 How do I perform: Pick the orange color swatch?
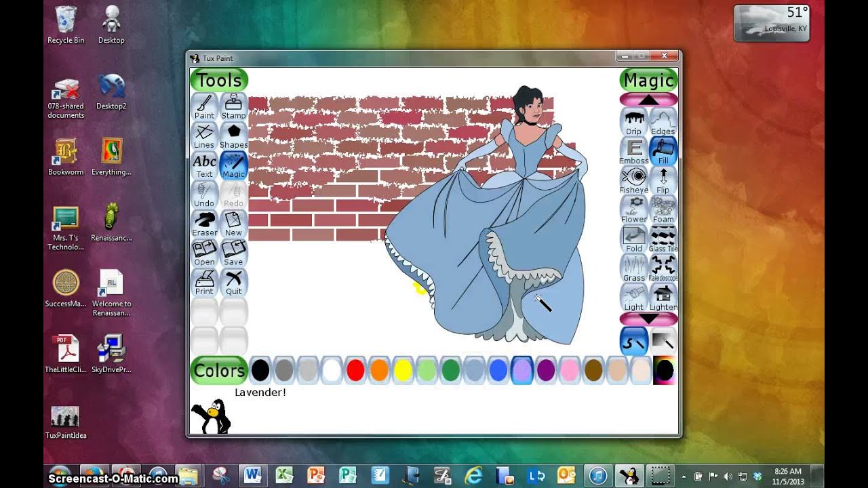379,370
